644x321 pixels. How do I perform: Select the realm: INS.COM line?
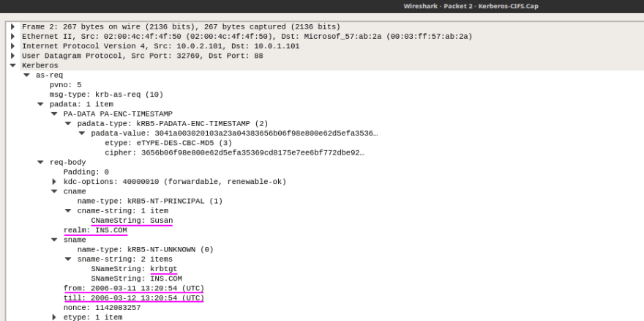pos(95,230)
